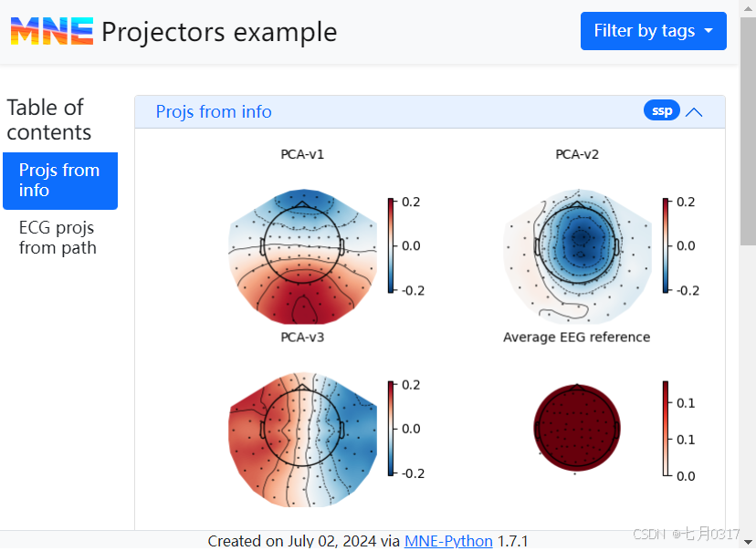Image resolution: width=756 pixels, height=551 pixels.
Task: Select Projs from info in table of contents
Action: (59, 181)
